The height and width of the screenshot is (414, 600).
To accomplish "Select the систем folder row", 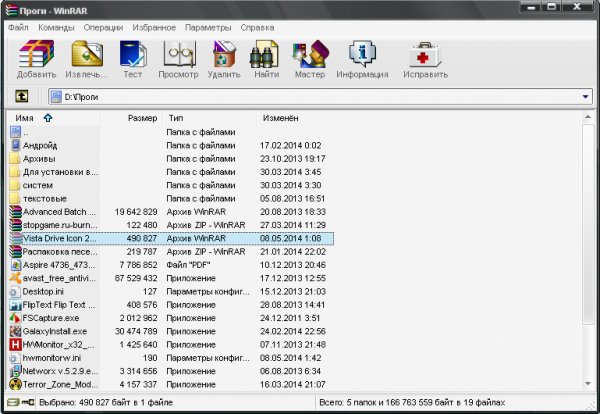I will [x=171, y=185].
